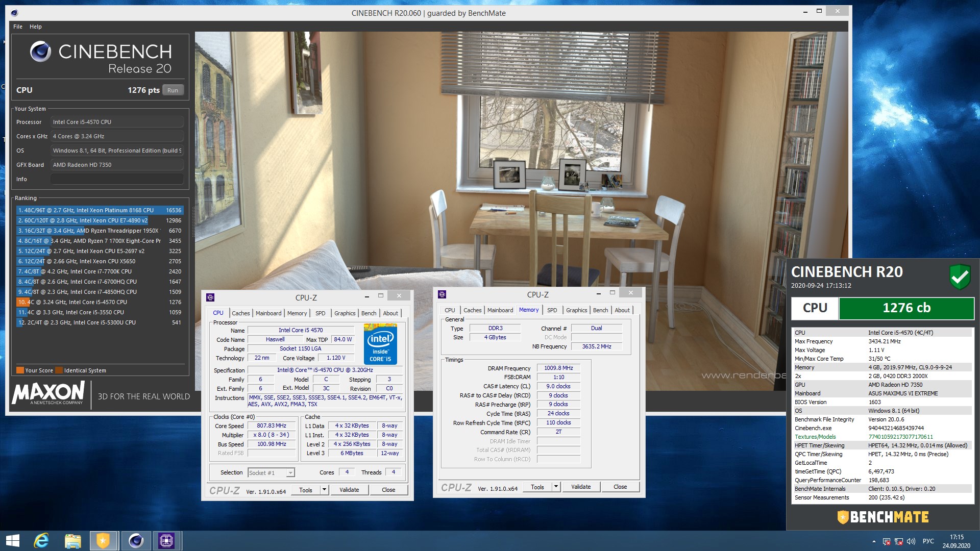The image size is (980, 551).
Task: Minimize the left CPU-Z window
Action: click(x=367, y=296)
